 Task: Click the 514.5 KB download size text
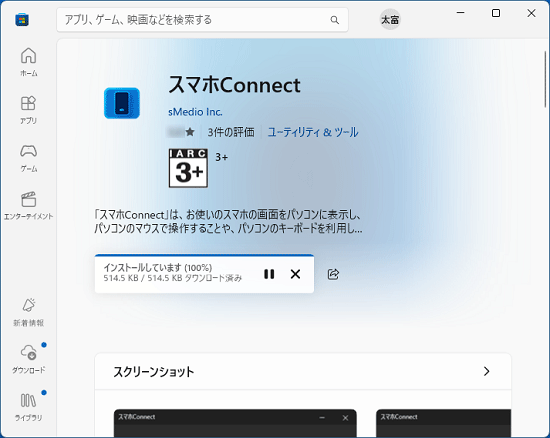pos(173,278)
